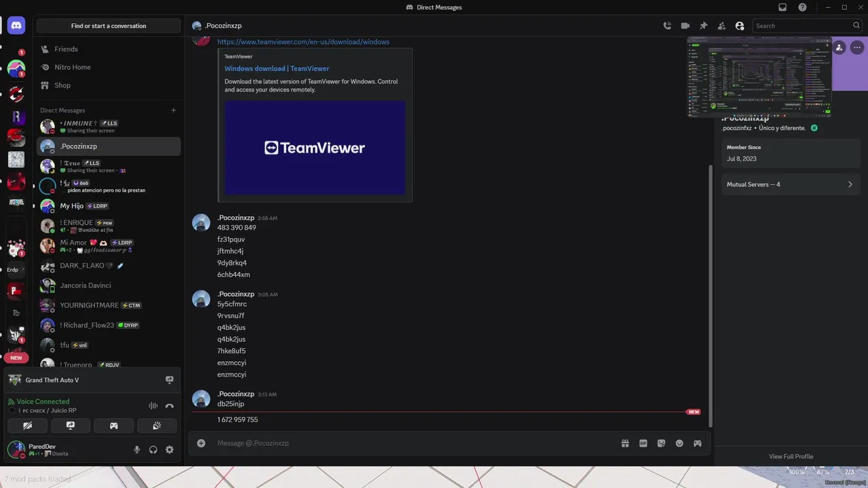Add friends to DM icon
The width and height of the screenshot is (868, 488).
[x=722, y=26]
